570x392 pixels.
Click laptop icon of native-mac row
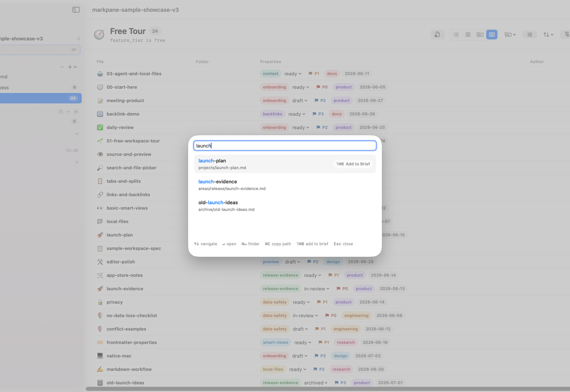[100, 356]
